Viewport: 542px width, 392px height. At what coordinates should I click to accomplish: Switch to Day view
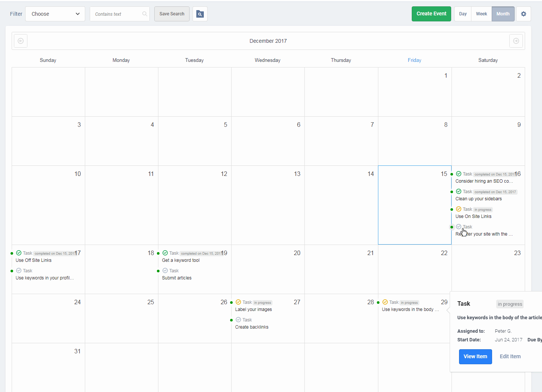[x=463, y=14]
